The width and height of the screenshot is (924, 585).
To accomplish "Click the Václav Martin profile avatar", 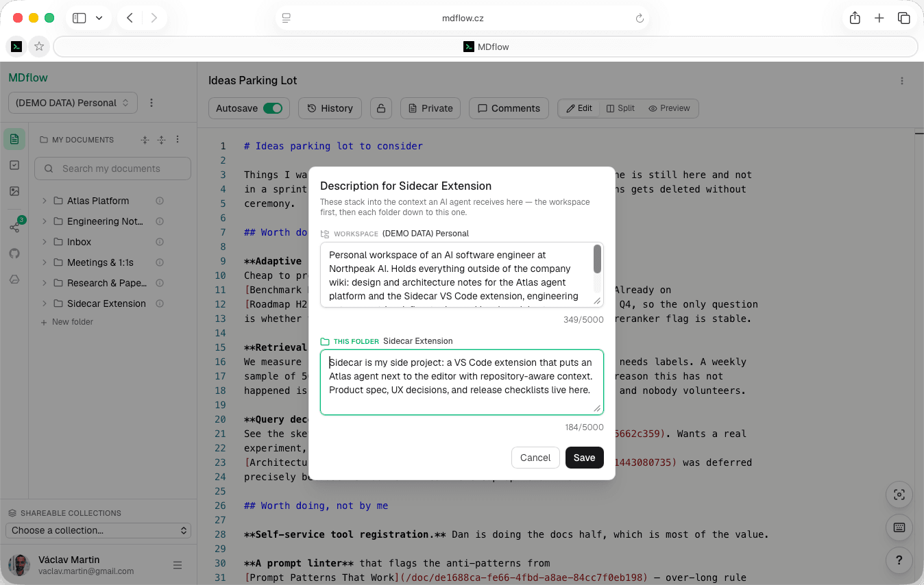I will [x=19, y=565].
